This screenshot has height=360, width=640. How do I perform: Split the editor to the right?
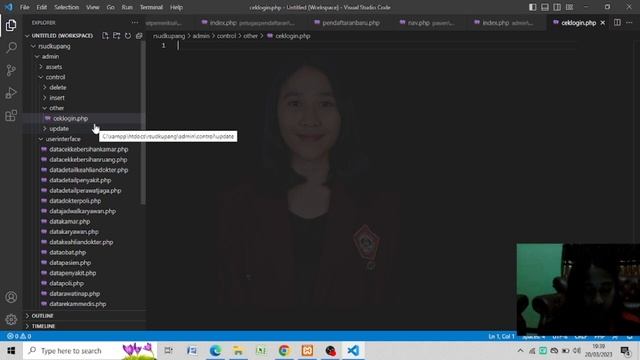click(617, 22)
